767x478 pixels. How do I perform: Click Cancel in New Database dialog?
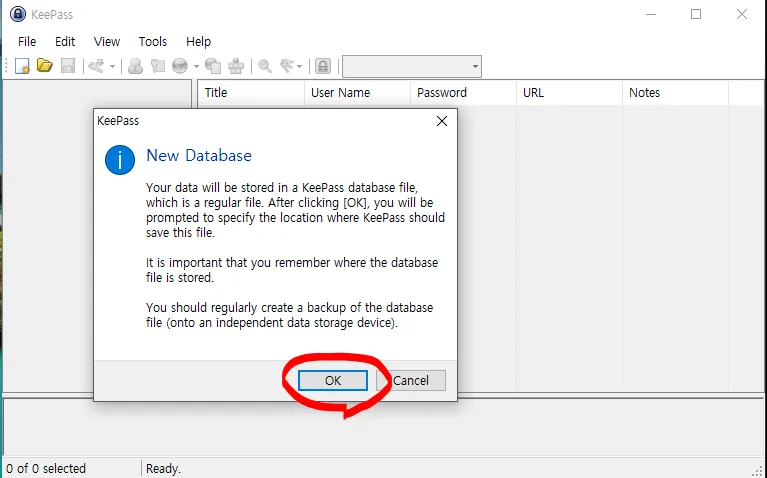point(411,380)
